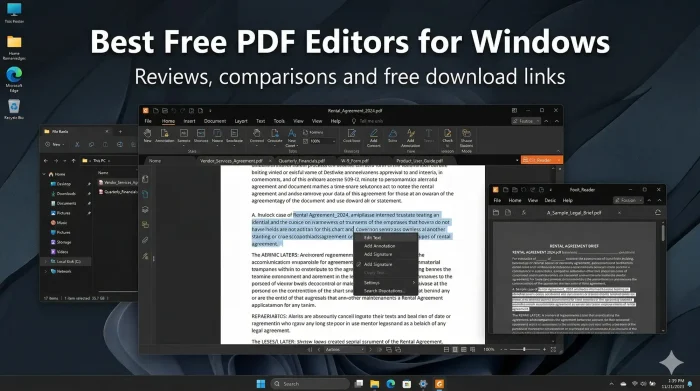Open the Tools ribbon tab
This screenshot has height=391, width=700.
click(x=279, y=121)
